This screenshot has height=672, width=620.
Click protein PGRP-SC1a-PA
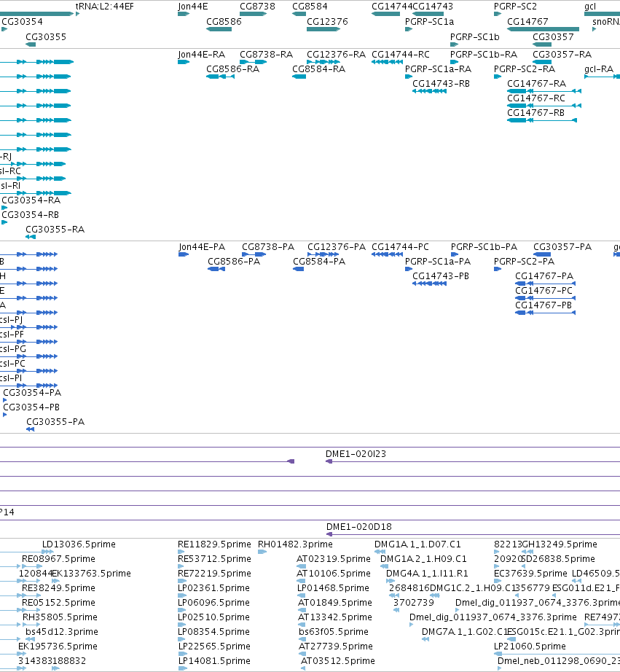click(438, 262)
